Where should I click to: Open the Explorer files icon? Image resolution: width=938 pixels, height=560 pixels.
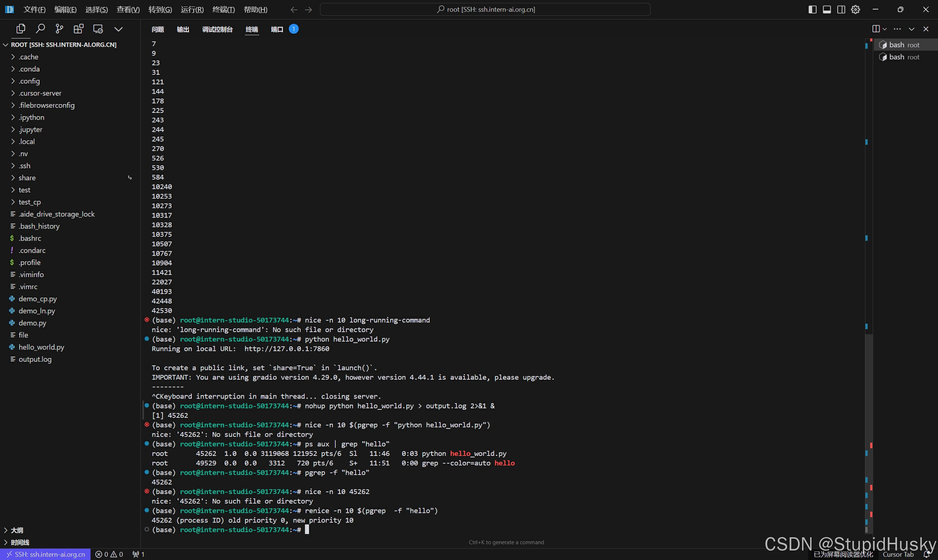pyautogui.click(x=21, y=29)
